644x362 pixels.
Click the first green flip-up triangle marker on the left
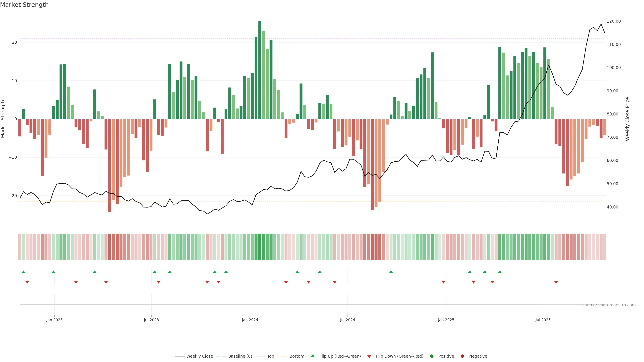23,272
